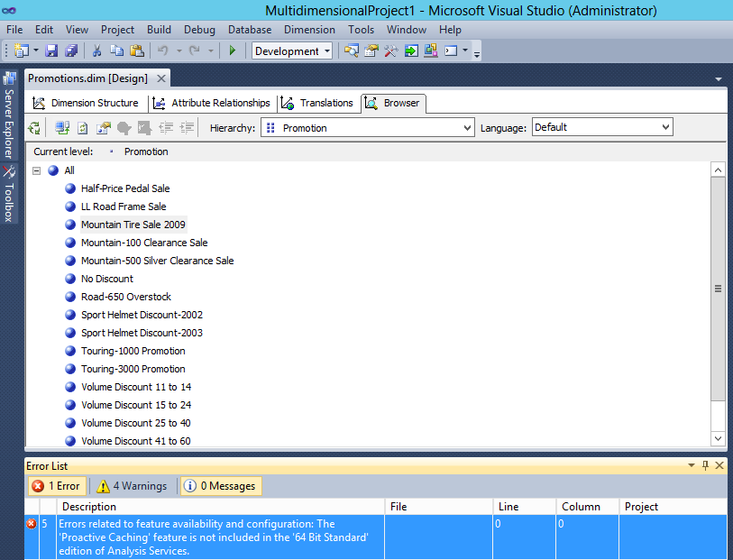This screenshot has height=560, width=733.
Task: Toggle the 0 Messages filter button
Action: tap(221, 486)
